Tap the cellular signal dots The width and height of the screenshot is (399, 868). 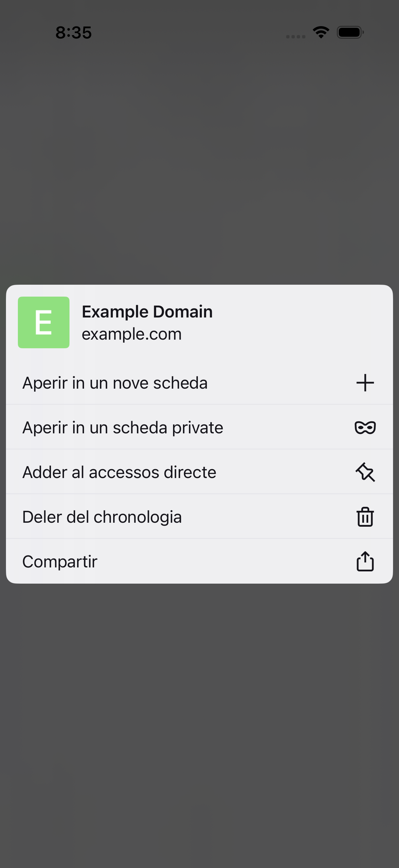click(x=296, y=36)
